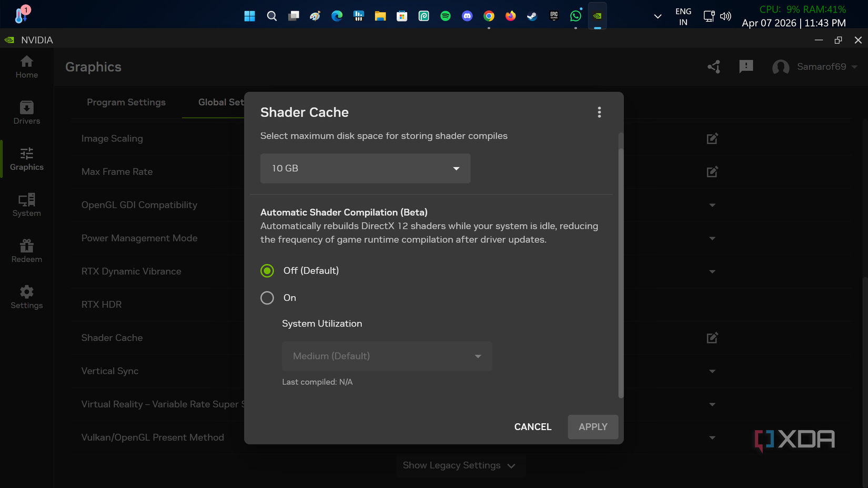Expand the Vertical Sync dropdown arrow
Image resolution: width=868 pixels, height=488 pixels.
click(712, 371)
